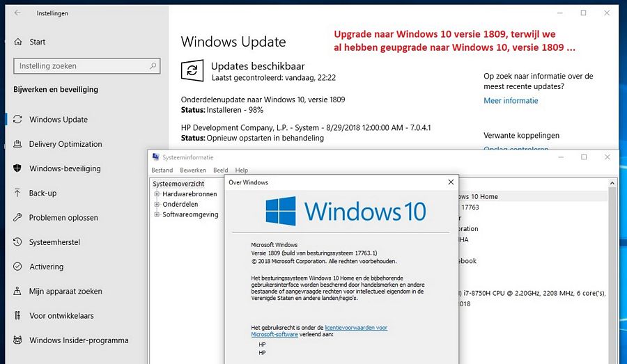Screen dimensions: 627x364
Task: Minimize the Systeeminformatie window
Action: [x=561, y=157]
